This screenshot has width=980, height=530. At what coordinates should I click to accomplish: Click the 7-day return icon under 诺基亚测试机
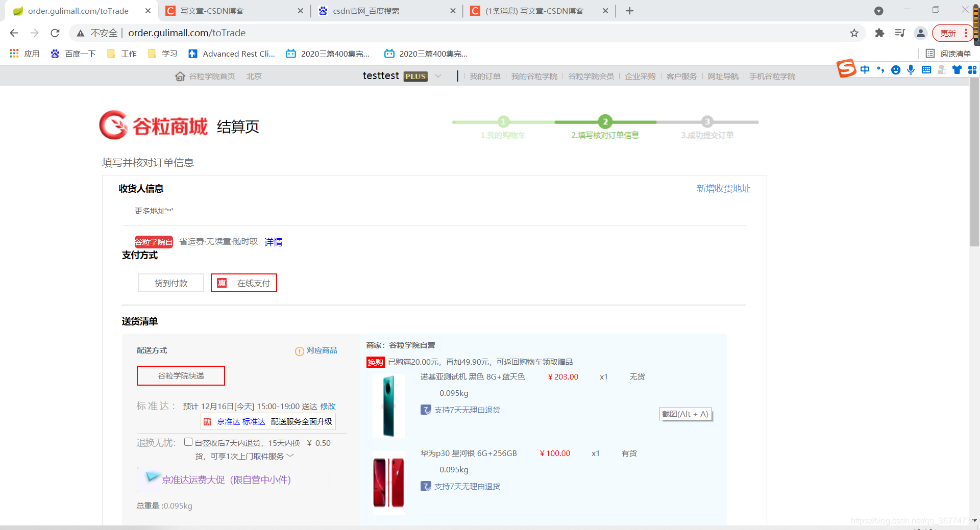426,410
